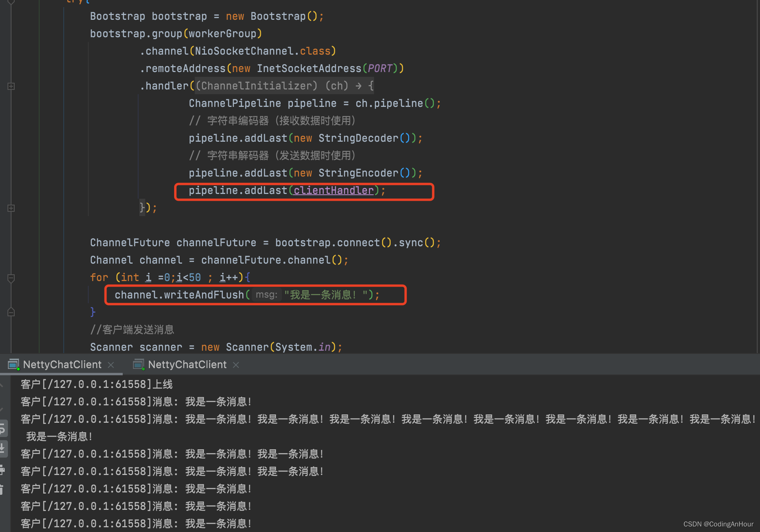Expand the folded (ChannelInitializer) (ch) -> { region
760x532 pixels.
[x=284, y=86]
